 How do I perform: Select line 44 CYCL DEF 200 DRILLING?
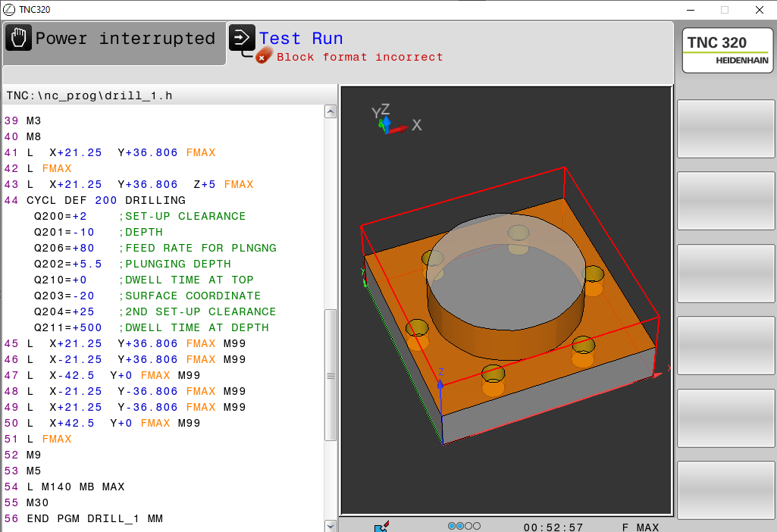[x=106, y=201]
